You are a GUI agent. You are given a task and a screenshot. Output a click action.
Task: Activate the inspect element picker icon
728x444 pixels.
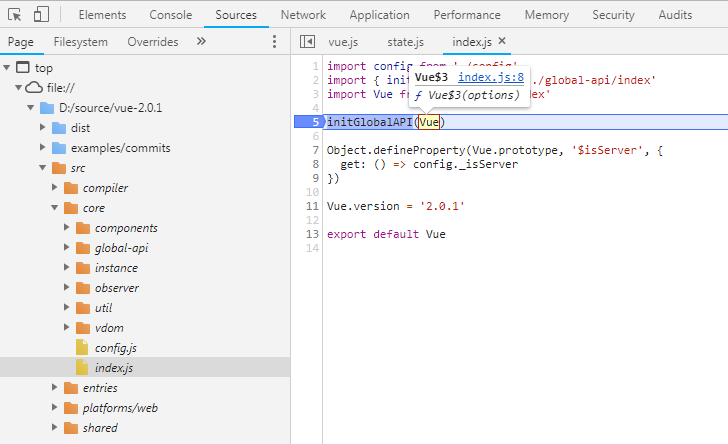click(14, 15)
